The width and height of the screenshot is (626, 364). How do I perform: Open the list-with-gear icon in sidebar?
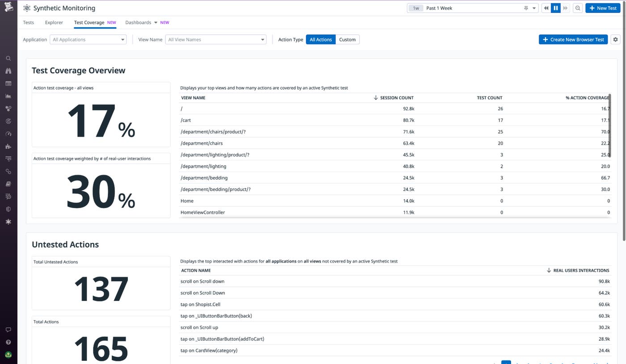(x=8, y=197)
